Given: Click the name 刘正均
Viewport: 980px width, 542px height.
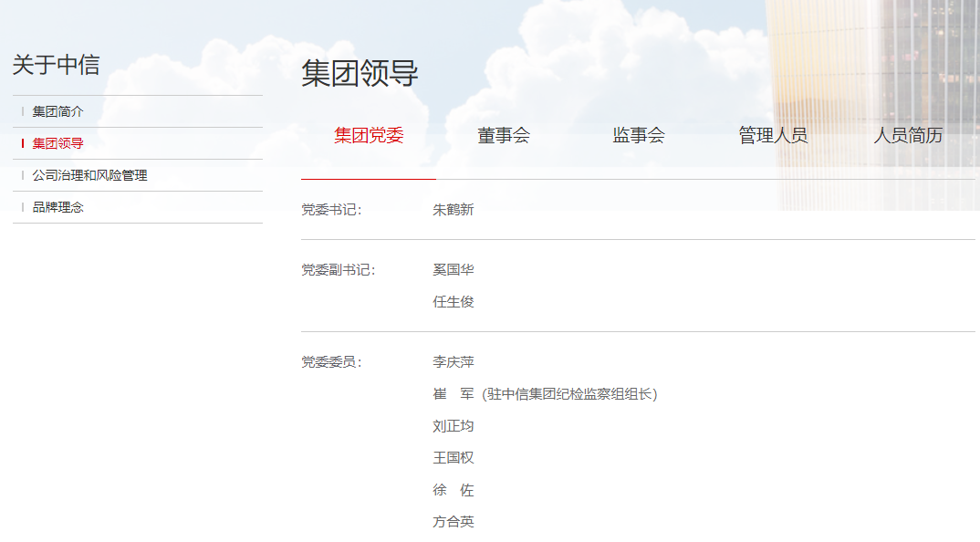Looking at the screenshot, I should [x=454, y=426].
